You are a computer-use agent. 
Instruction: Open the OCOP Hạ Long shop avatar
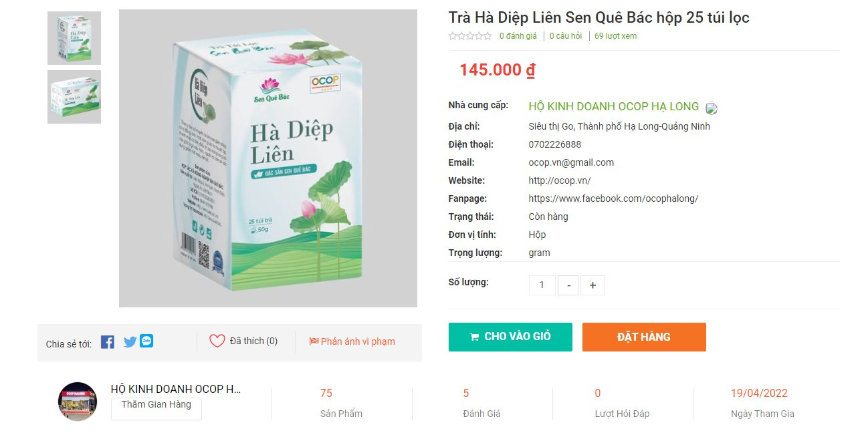coord(78,402)
